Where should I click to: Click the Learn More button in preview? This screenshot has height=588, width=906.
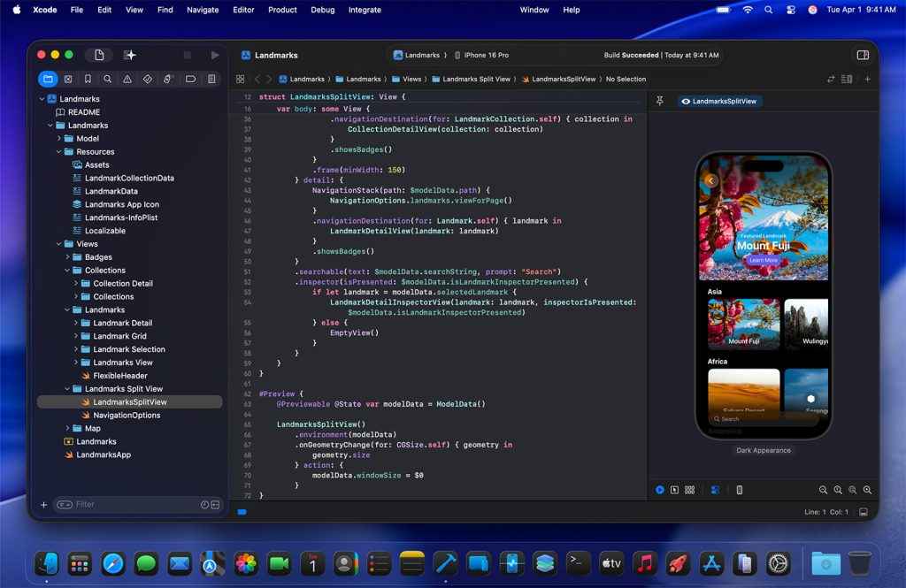coord(765,260)
